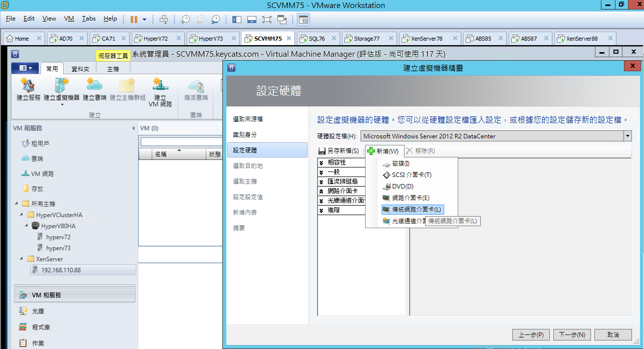Viewport: 644px width, 349px height.
Task: Click the 建立 VM 網路 ribbon icon
Action: tap(160, 92)
